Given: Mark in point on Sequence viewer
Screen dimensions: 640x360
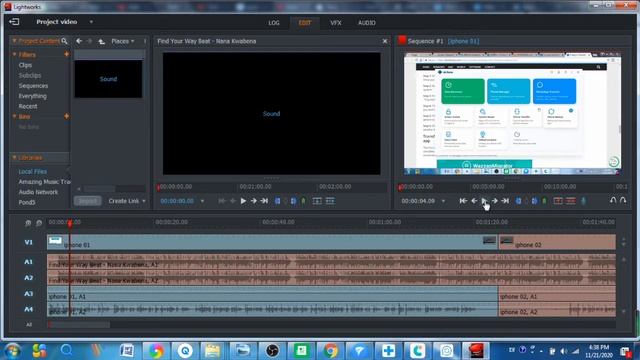Looking at the screenshot, I should (x=518, y=201).
